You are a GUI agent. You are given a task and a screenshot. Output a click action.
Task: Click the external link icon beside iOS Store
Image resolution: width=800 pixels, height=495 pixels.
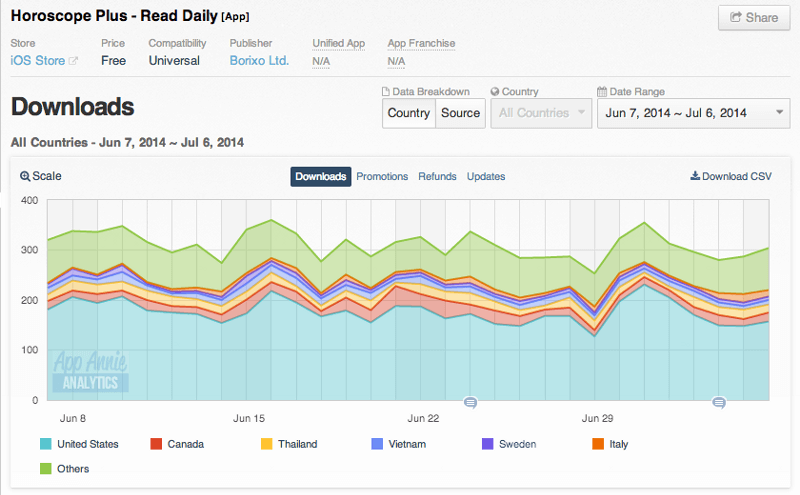tap(73, 61)
